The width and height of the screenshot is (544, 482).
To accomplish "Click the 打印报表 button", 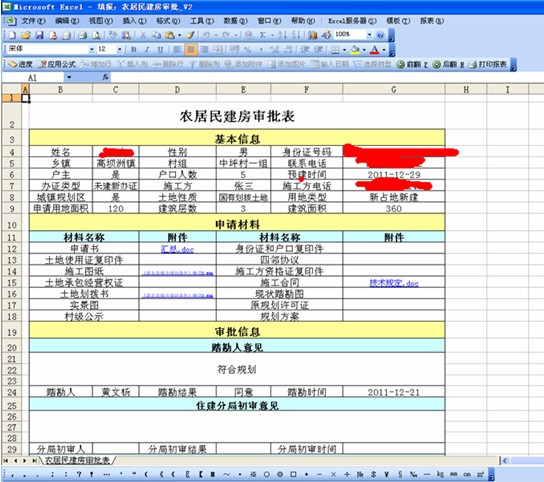I will pyautogui.click(x=488, y=64).
